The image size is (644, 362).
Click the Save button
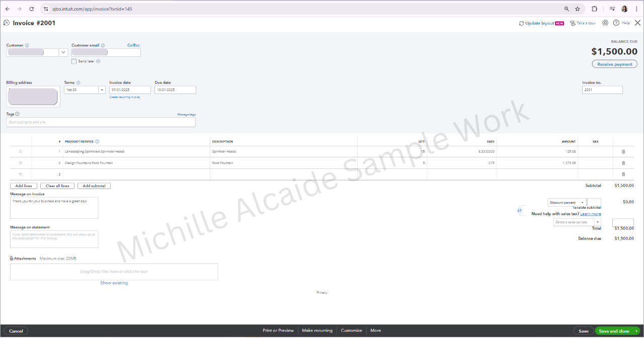point(584,331)
